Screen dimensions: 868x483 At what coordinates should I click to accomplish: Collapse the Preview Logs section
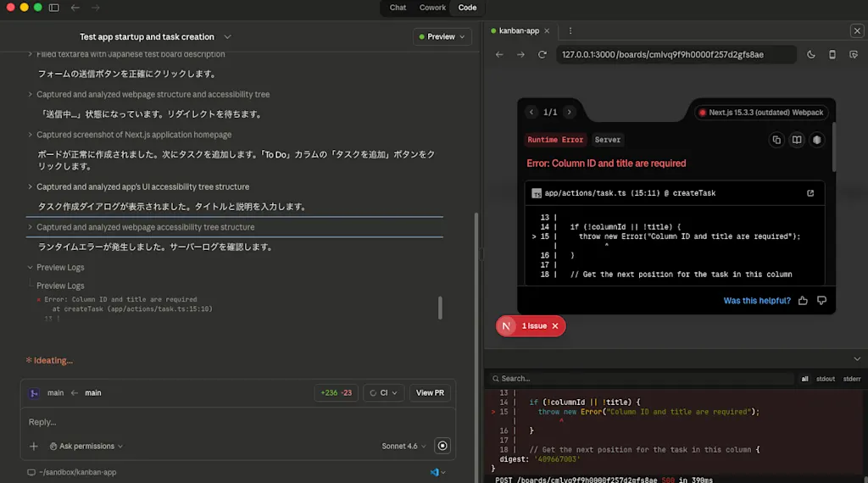coord(55,268)
